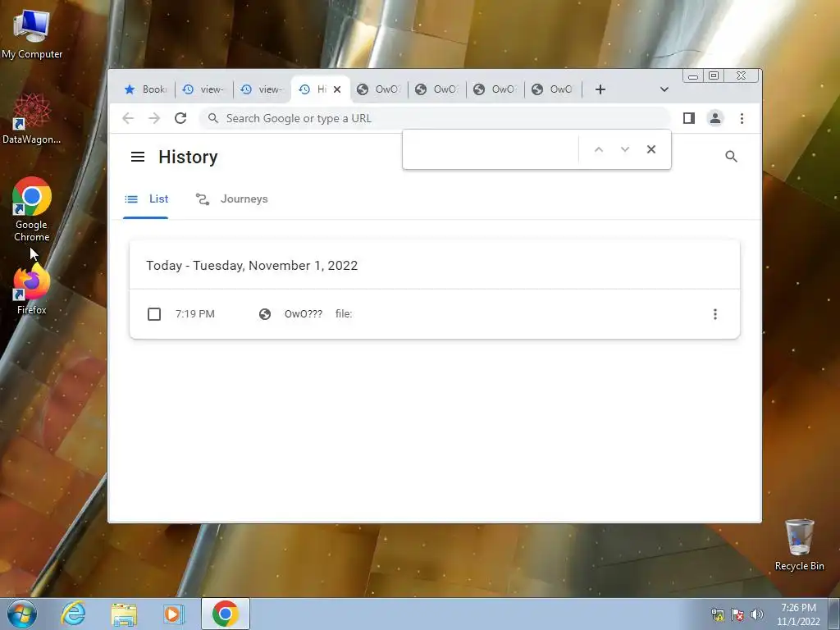
Task: Focus the find-in-page text field
Action: click(491, 149)
